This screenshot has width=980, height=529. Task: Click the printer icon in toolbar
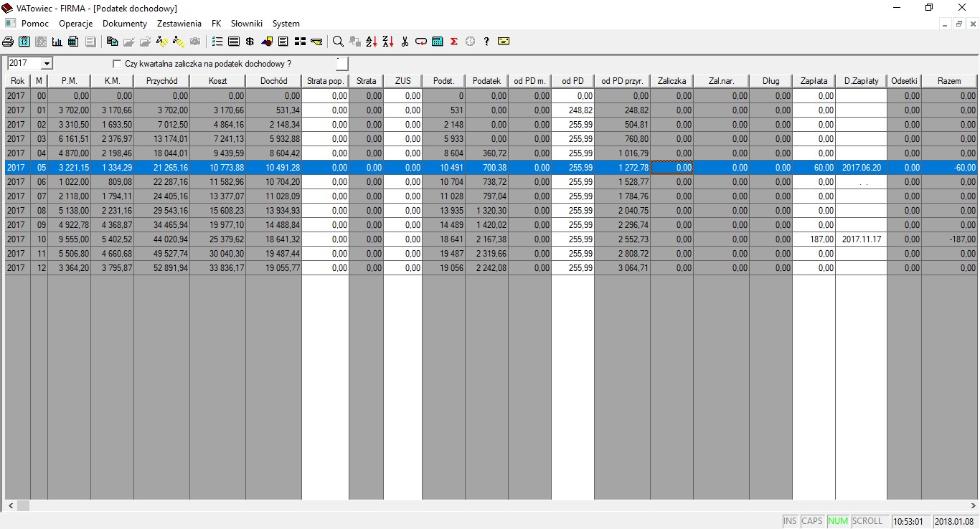click(8, 42)
